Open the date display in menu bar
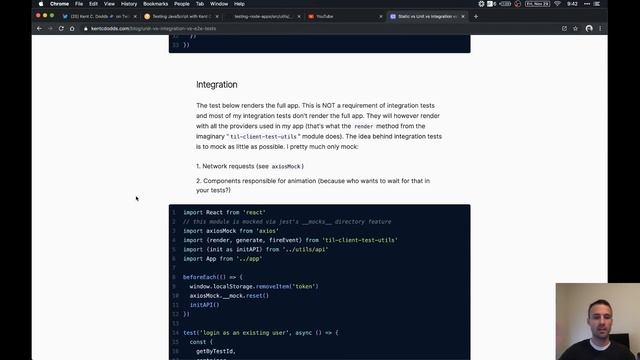Image resolution: width=640 pixels, height=360 pixels. [x=538, y=4]
